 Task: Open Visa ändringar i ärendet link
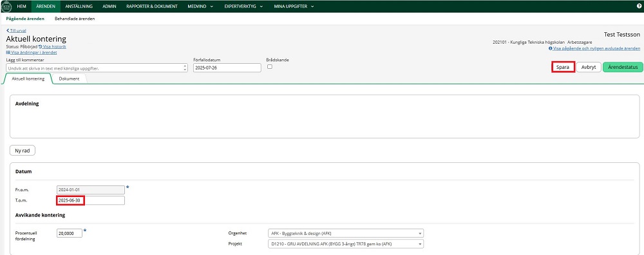click(x=31, y=53)
